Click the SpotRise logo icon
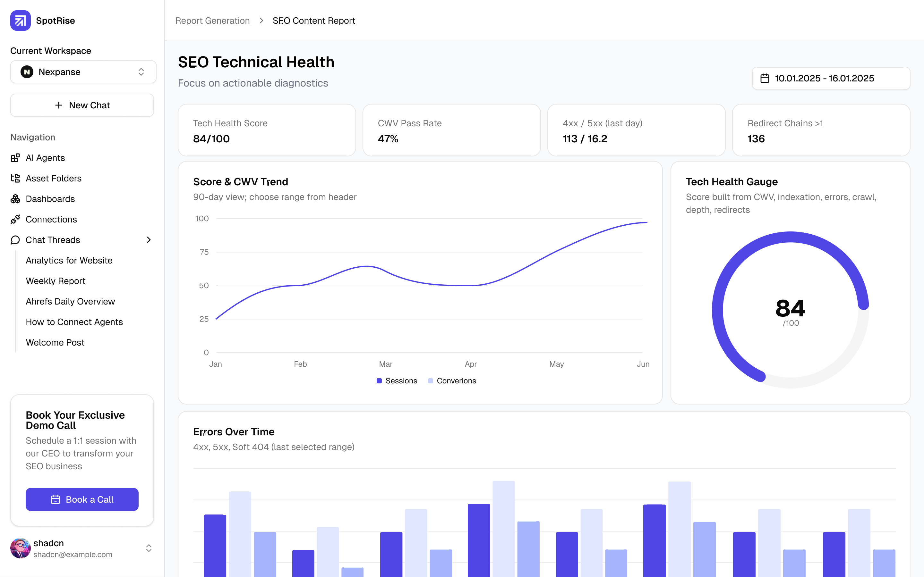 click(x=20, y=21)
